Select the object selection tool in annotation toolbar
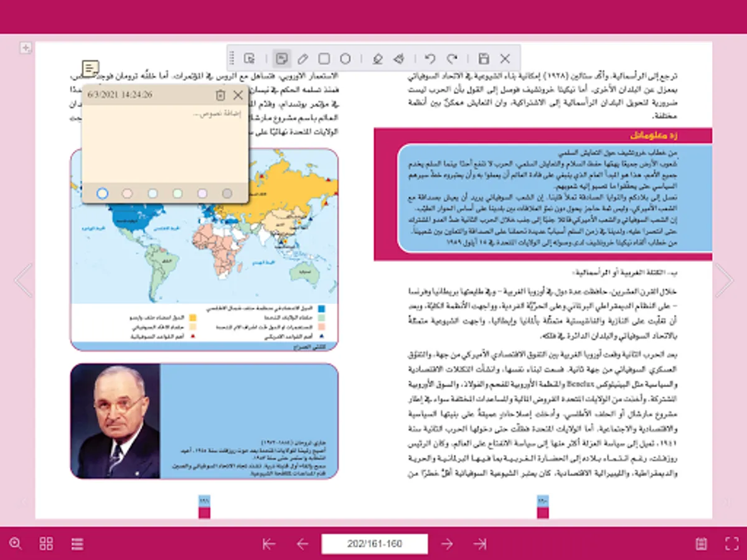This screenshot has width=747, height=560. pyautogui.click(x=250, y=58)
